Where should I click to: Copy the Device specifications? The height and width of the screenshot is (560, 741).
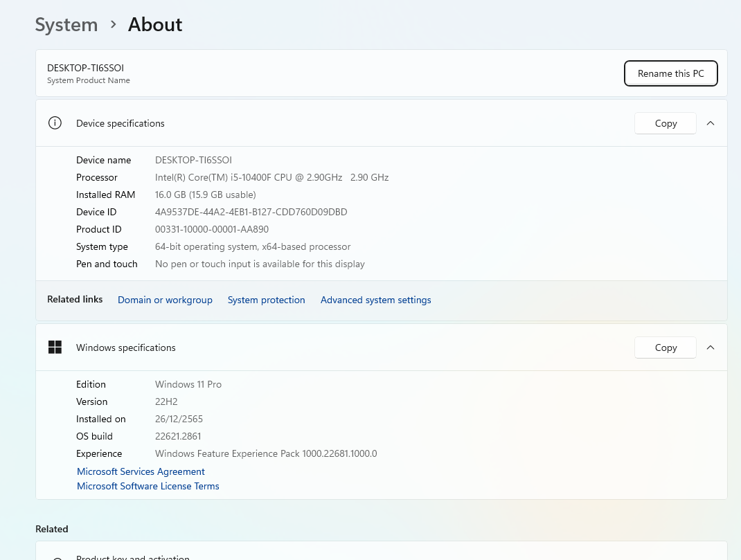pos(666,123)
